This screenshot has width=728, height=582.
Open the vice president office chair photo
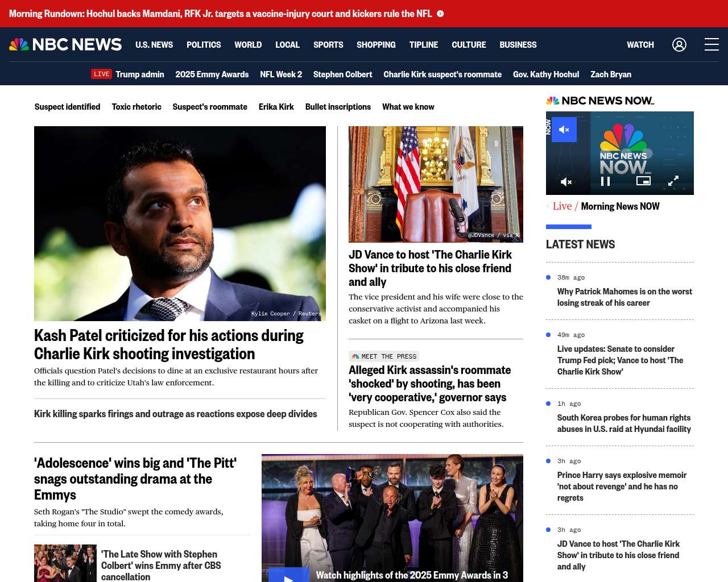tap(436, 184)
